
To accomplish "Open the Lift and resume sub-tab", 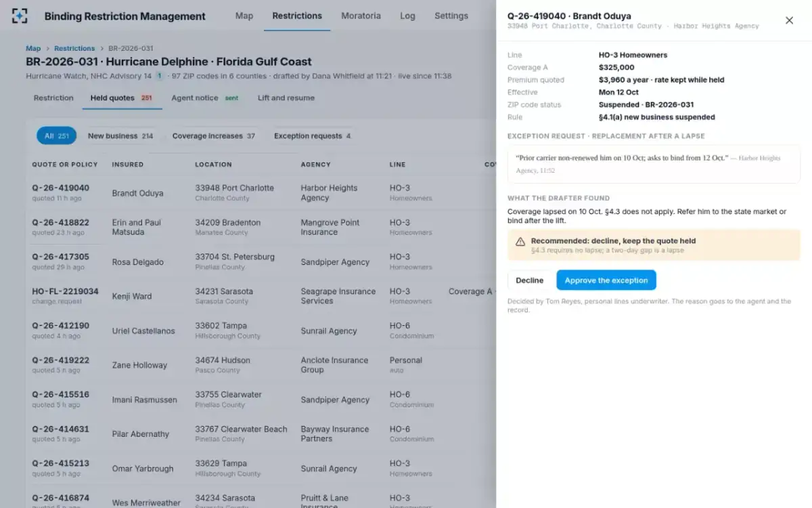I will pyautogui.click(x=286, y=98).
